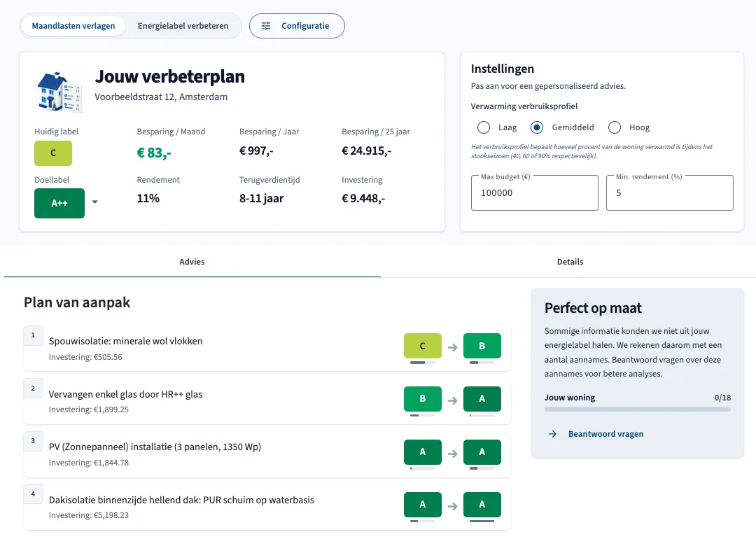Expand the Spouwisolatie minerale wol vlokken row
Image resolution: width=756 pixels, height=546 pixels.
click(267, 349)
